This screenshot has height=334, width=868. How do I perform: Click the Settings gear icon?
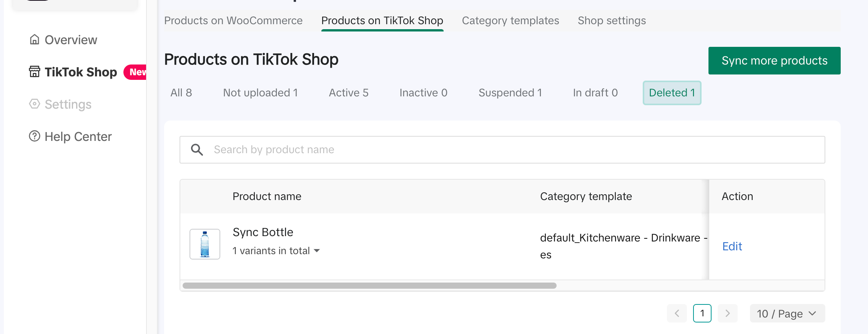(x=35, y=104)
